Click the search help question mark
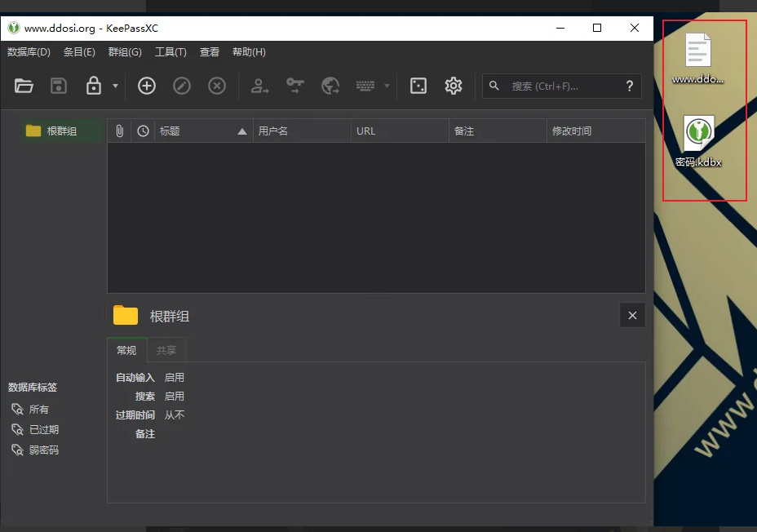The height and width of the screenshot is (532, 757). coord(630,86)
